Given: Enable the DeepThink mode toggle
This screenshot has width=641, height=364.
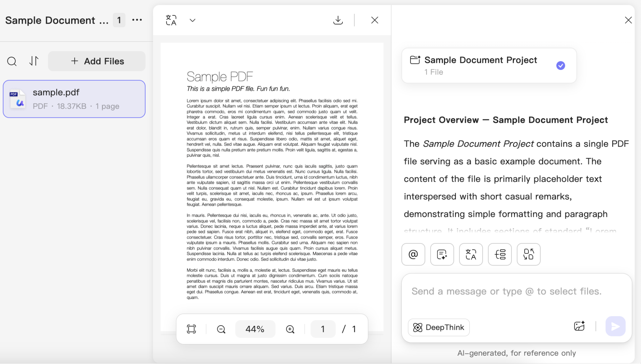Looking at the screenshot, I should tap(438, 327).
